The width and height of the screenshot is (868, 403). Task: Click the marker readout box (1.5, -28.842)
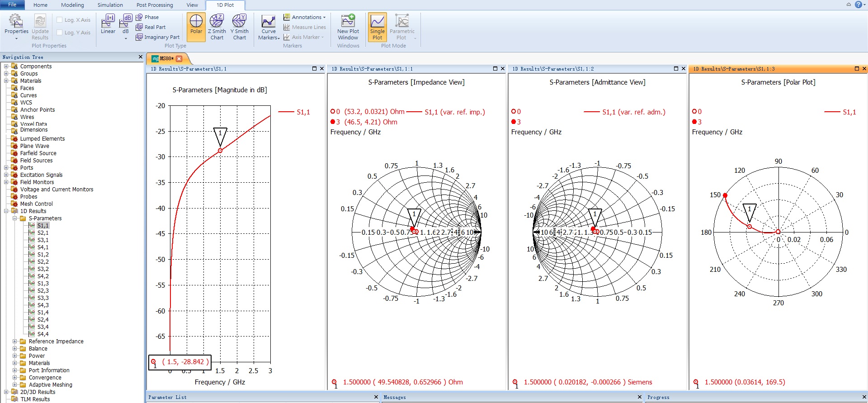[x=180, y=362]
